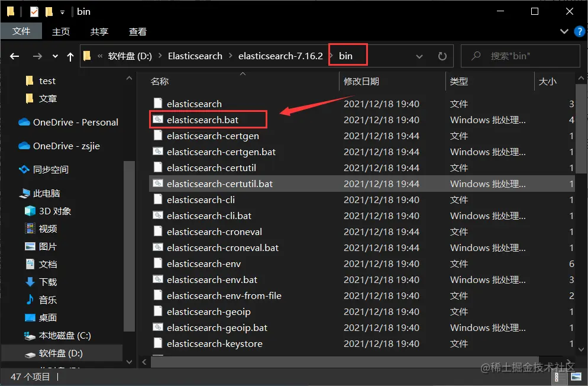Expand the chevron after 软件盘 (D:) breadcrumb
Screen dimensions: 588x386
coord(160,56)
